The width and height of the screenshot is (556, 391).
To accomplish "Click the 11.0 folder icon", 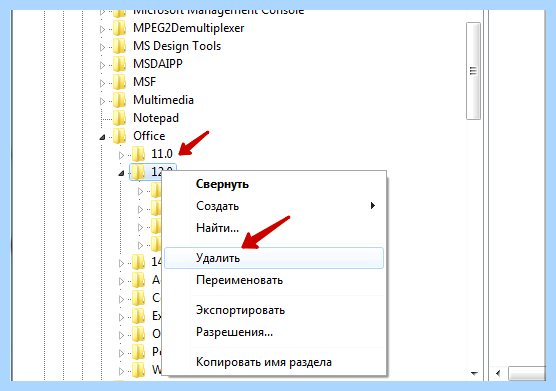I will (138, 154).
